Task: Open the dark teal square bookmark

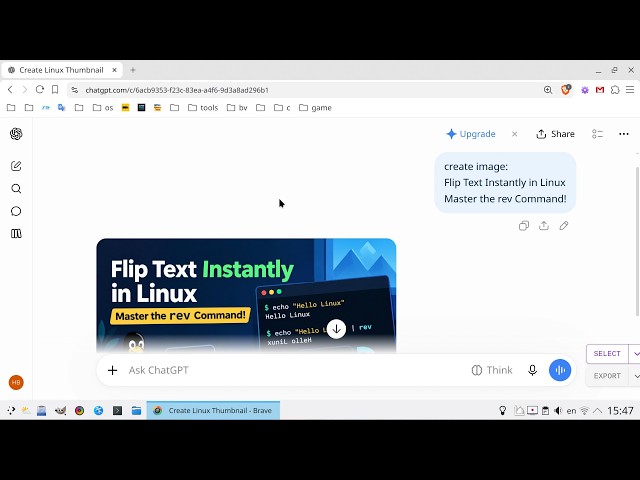Action: [141, 108]
